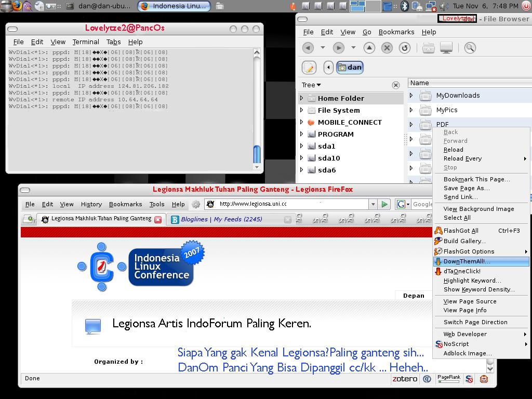Screen dimensions: 532x399
Task: Click the @ icon in Firefox status bar
Action: (x=427, y=379)
